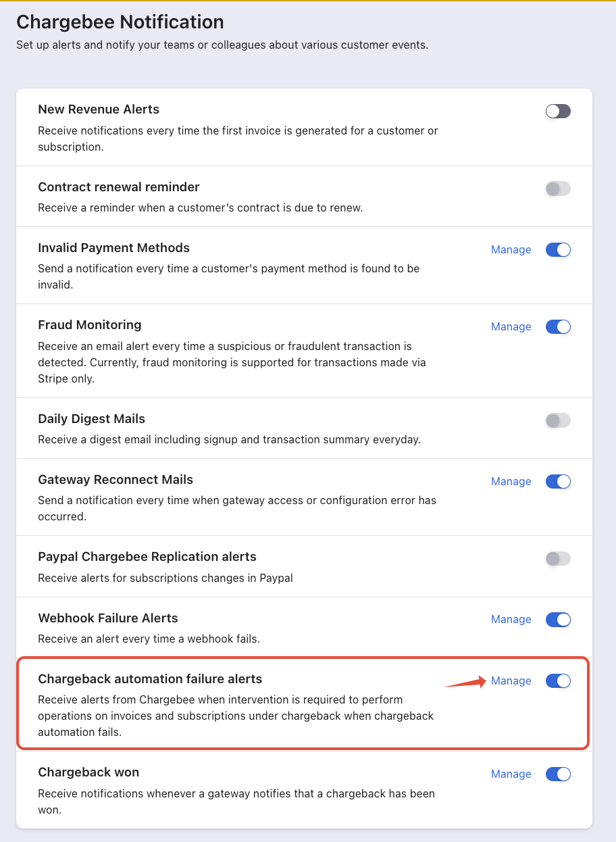Turn off the Fraud Monitoring toggle

pos(558,327)
